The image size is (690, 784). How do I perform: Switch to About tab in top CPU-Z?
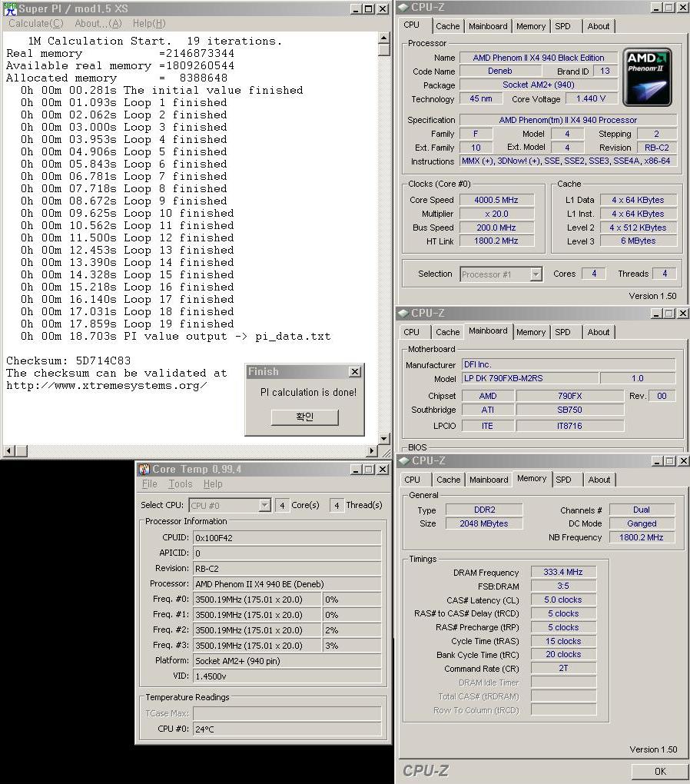point(599,26)
